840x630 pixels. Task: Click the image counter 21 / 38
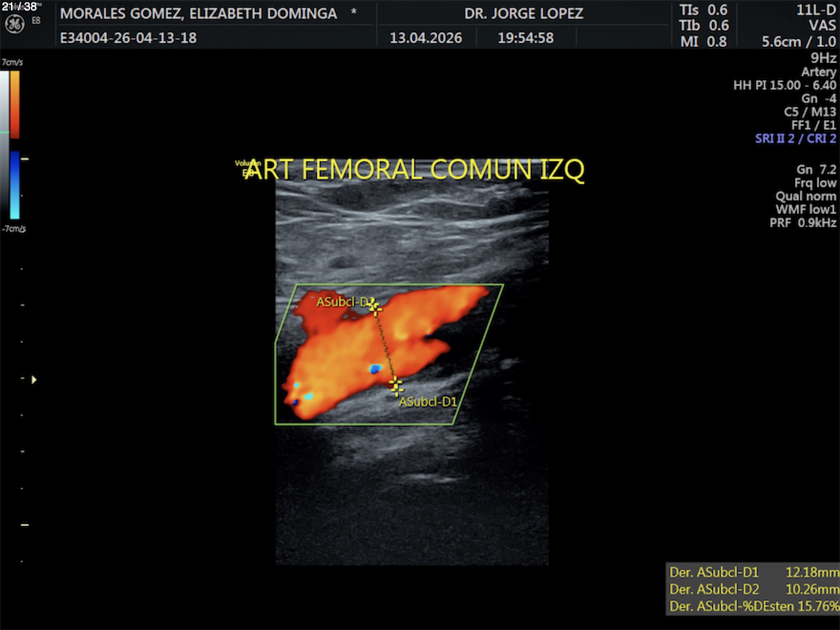[19, 7]
